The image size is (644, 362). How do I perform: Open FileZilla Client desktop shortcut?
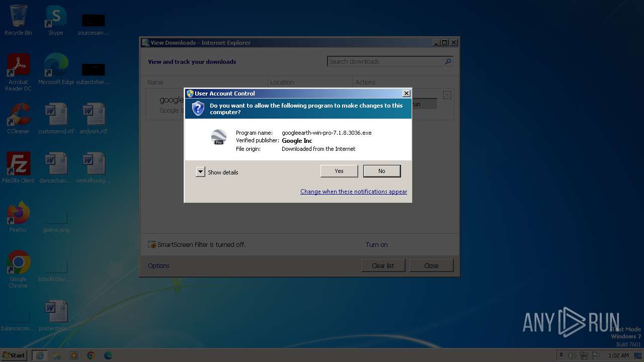tap(18, 167)
